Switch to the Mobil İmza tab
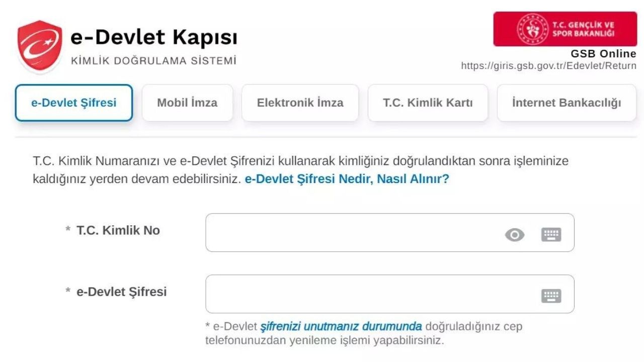 click(187, 103)
